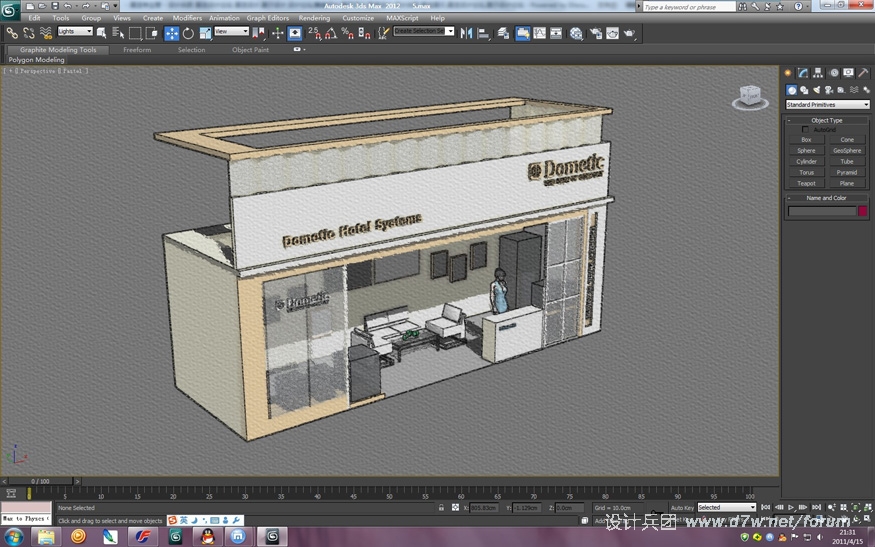Image resolution: width=875 pixels, height=547 pixels.
Task: Open the reference coordinate system dropdown View
Action: click(x=232, y=31)
